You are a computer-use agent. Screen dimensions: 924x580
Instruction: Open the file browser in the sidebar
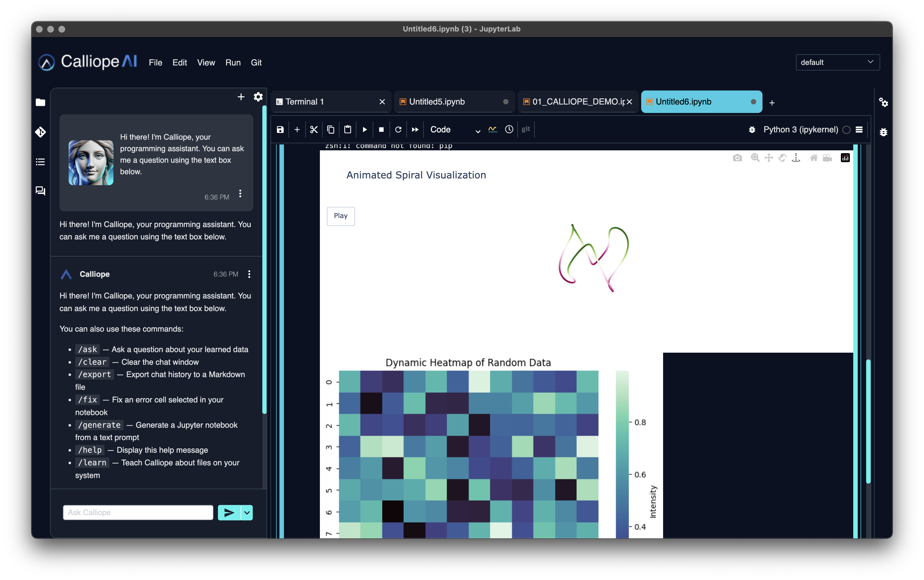tap(40, 102)
